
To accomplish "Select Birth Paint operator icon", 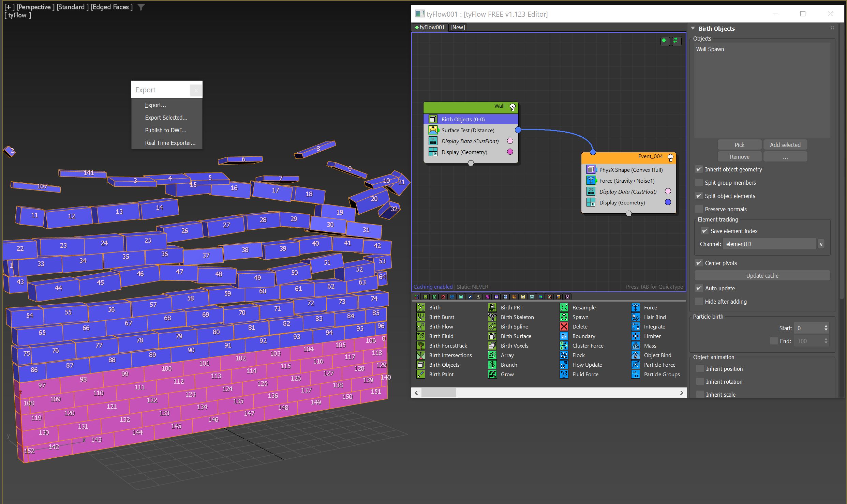I will point(421,374).
